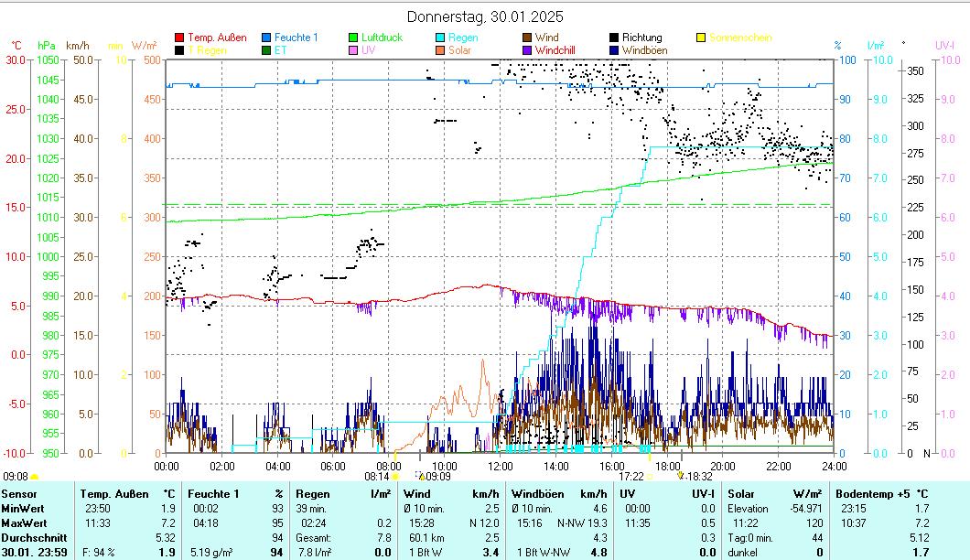
Task: Click the yellow Sonnenschein legend square
Action: click(701, 38)
